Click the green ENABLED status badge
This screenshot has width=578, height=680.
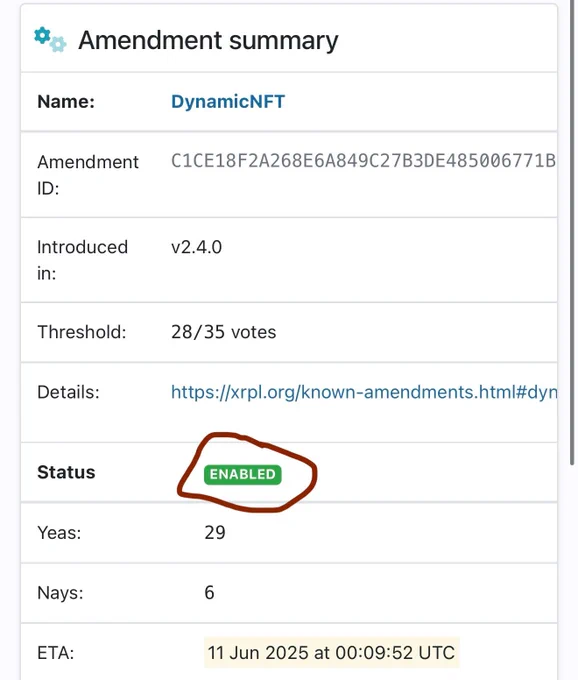pos(243,474)
